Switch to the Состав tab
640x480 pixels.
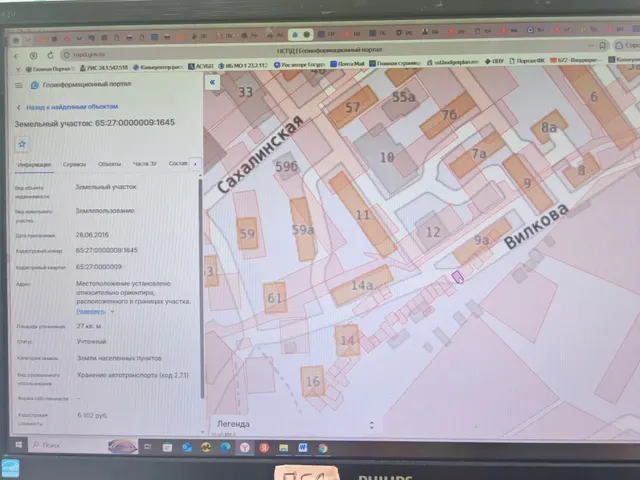[x=178, y=163]
